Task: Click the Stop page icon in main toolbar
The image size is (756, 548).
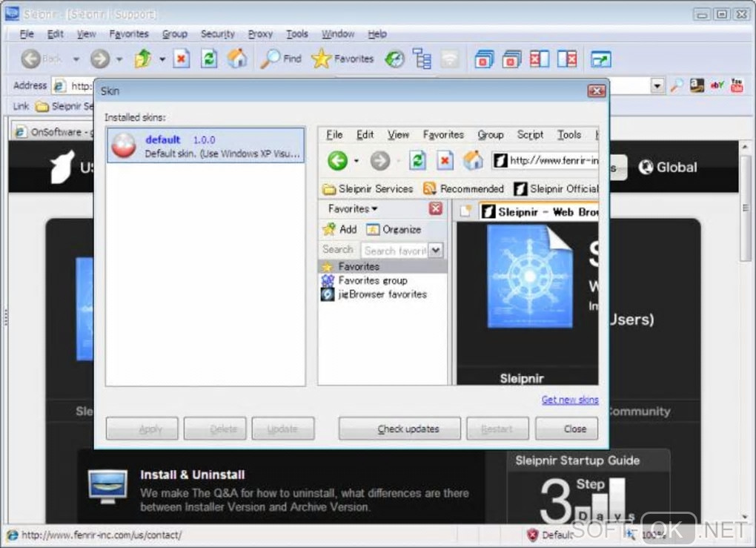Action: coord(182,59)
